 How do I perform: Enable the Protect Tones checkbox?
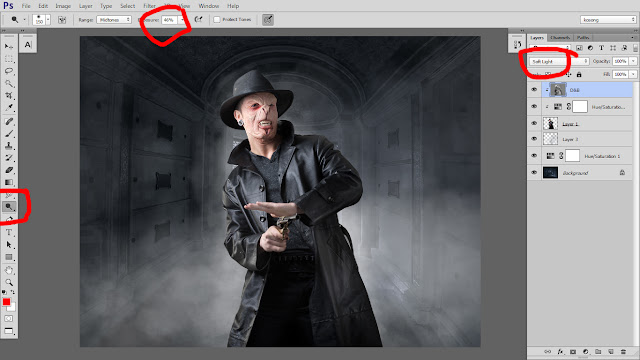pos(217,20)
